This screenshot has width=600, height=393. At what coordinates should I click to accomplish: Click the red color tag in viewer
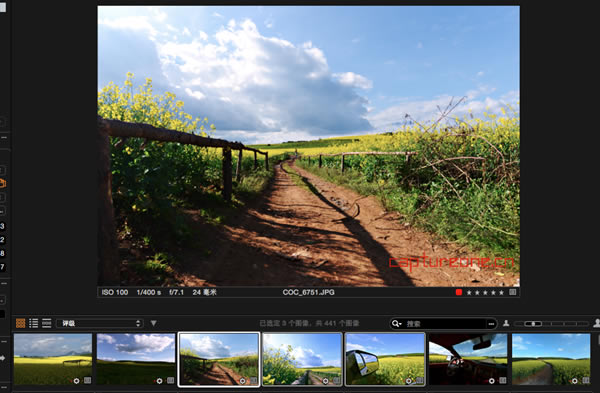[459, 292]
